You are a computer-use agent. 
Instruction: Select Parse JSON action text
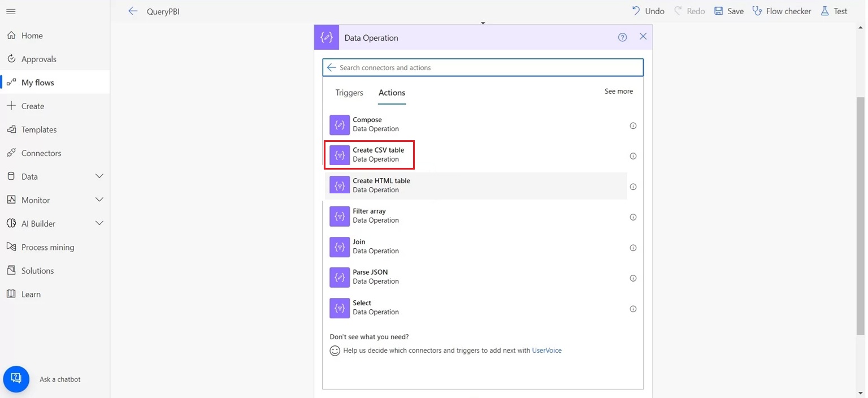[370, 272]
